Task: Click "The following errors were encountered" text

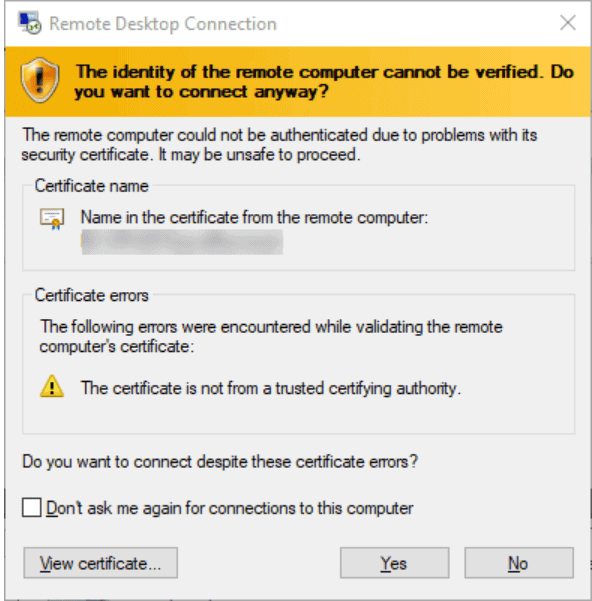Action: (271, 337)
